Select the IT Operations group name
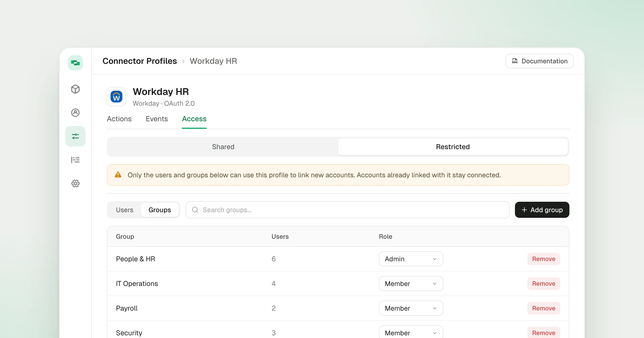644x338 pixels. click(x=137, y=284)
